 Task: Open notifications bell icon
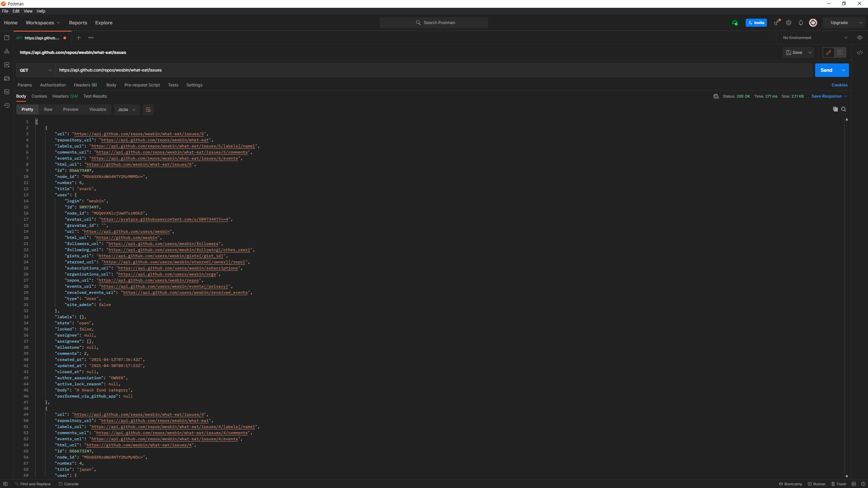click(x=801, y=23)
